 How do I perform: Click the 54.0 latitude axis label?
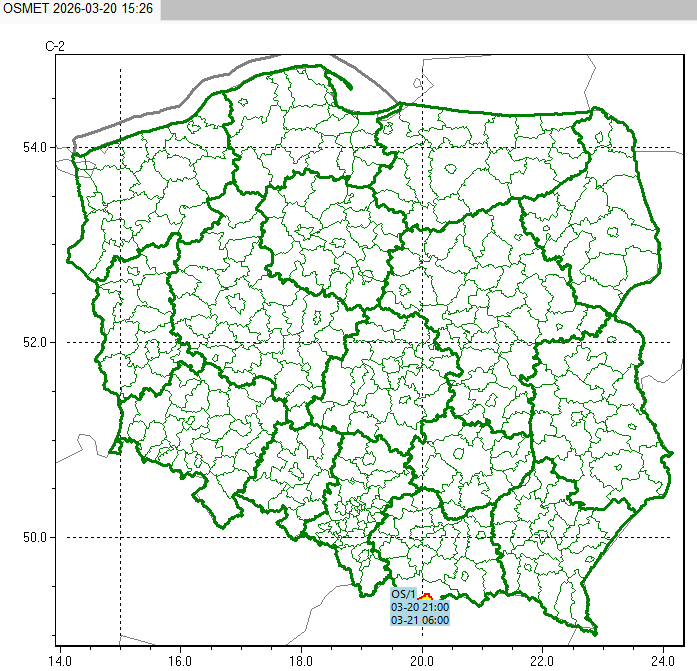point(36,148)
